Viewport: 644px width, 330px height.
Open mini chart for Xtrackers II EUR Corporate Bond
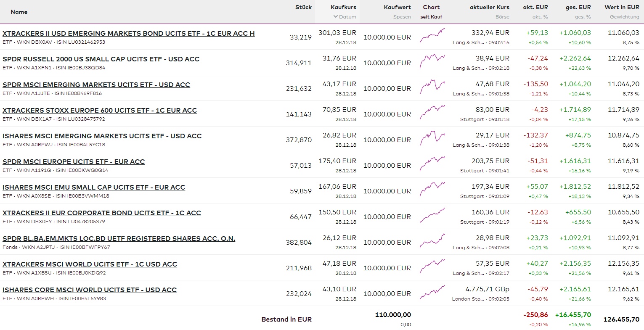[x=432, y=216]
